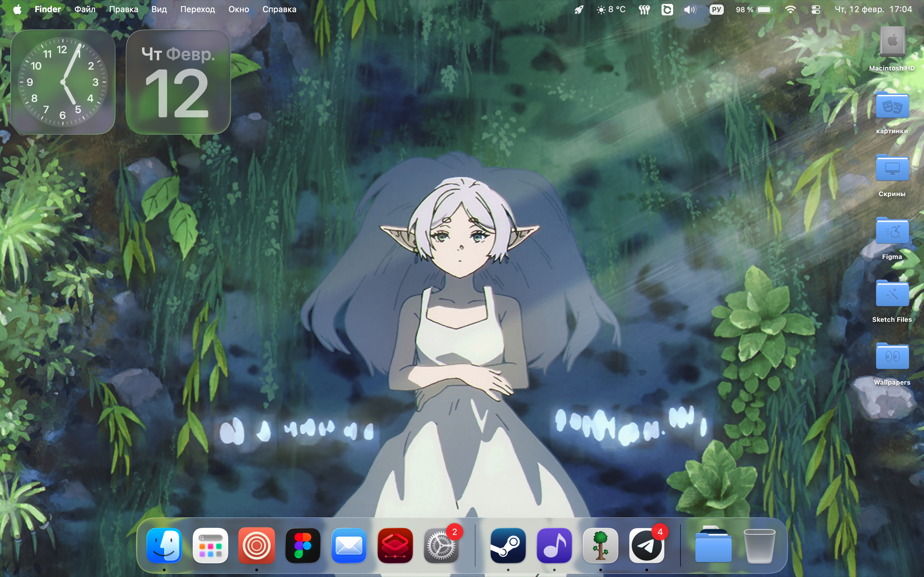Expand the battery 98% status menu

754,10
